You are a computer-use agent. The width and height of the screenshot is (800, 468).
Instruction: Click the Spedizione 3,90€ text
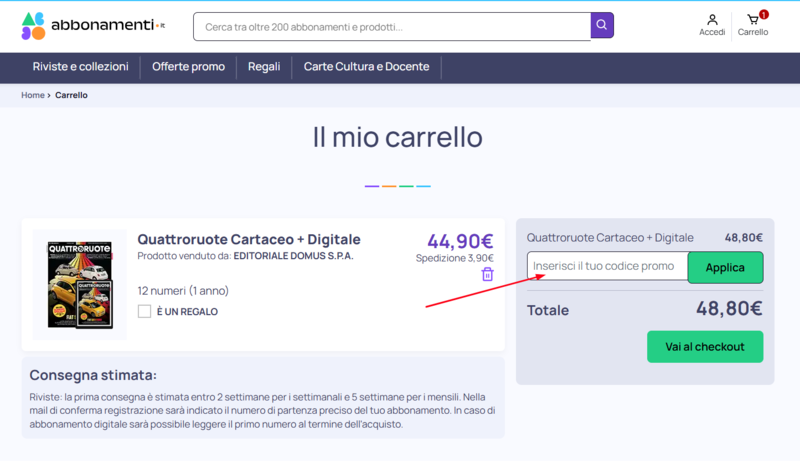455,258
